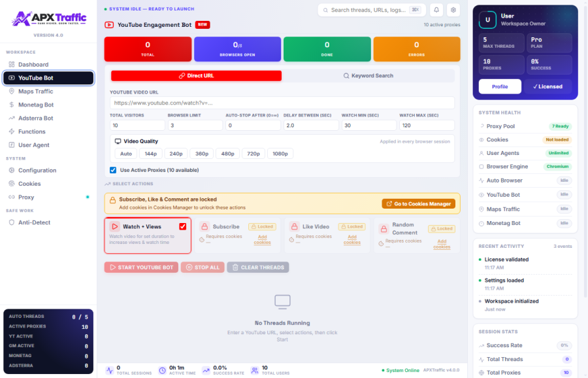The image size is (588, 378).
Task: Click the lock icon on Subscribe card
Action: tap(204, 226)
